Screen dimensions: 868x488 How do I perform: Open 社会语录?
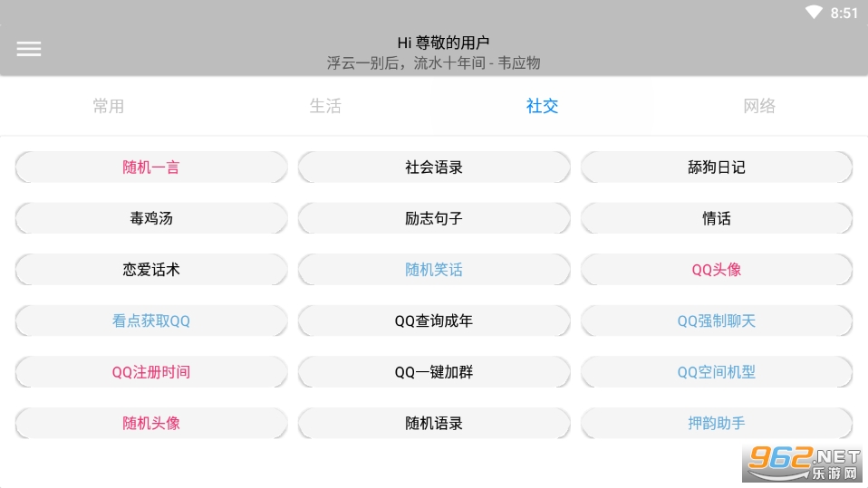pos(434,167)
